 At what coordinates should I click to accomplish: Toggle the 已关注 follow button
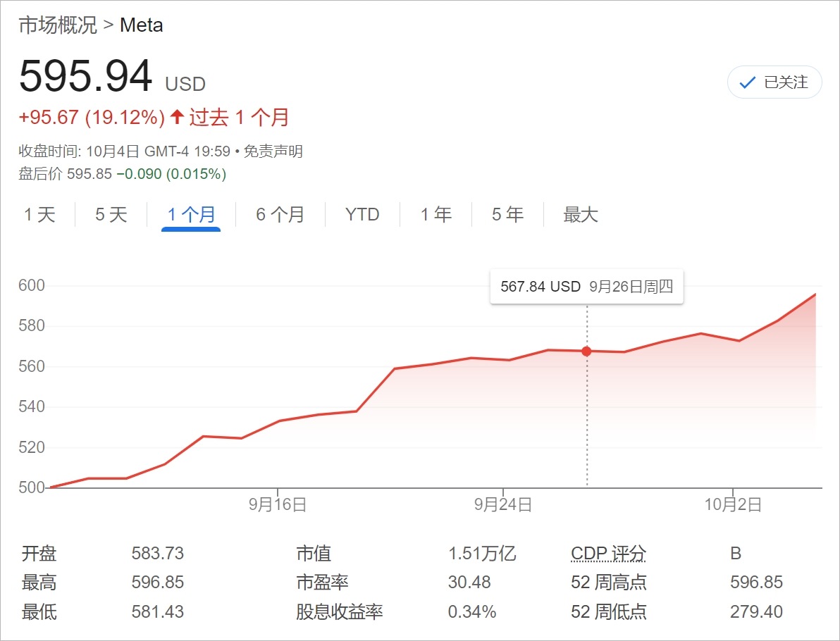click(x=774, y=82)
